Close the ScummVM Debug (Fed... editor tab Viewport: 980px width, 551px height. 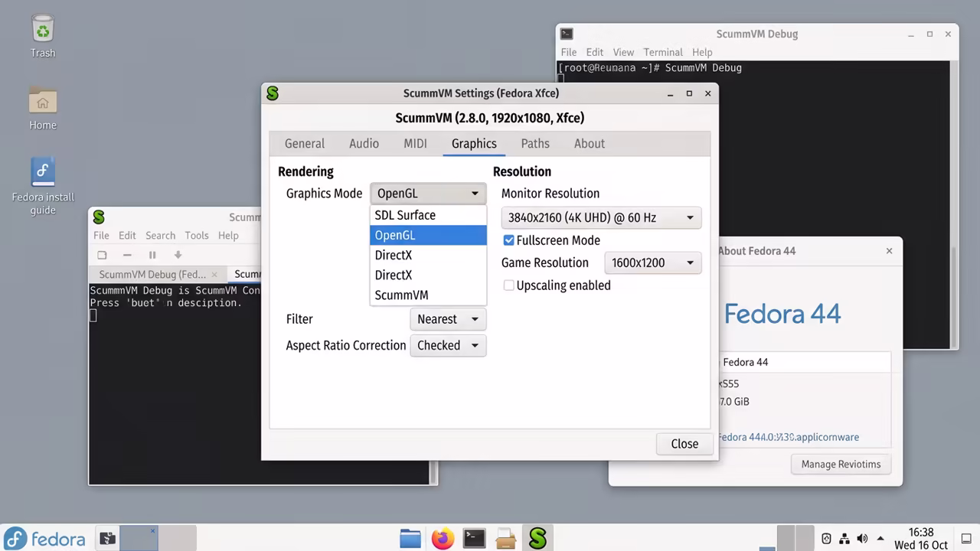point(214,274)
